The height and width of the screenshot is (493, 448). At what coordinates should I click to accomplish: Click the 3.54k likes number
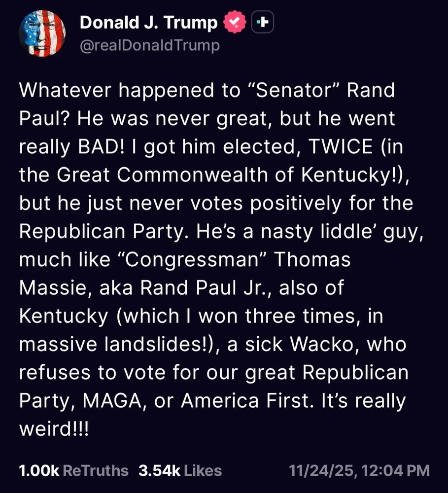coord(159,471)
